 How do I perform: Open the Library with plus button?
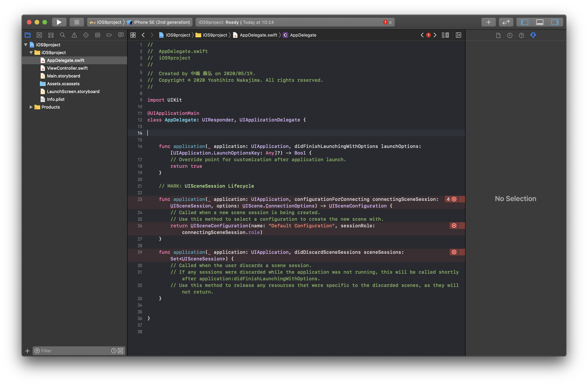point(488,22)
